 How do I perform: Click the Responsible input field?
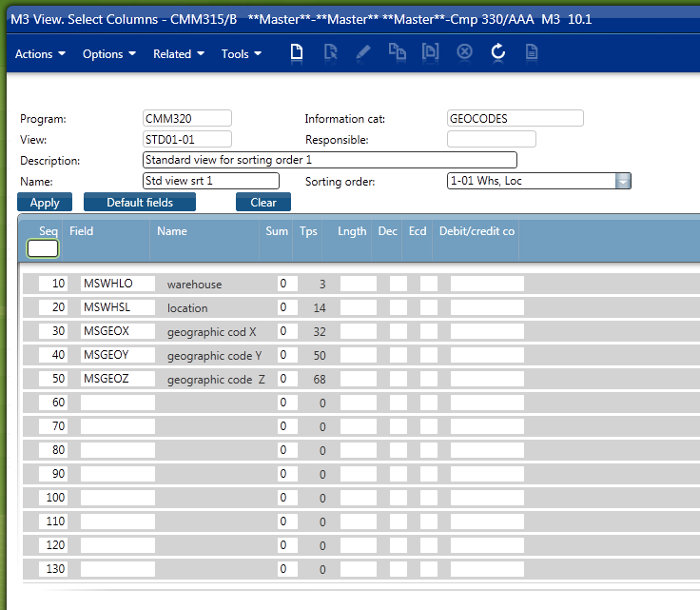[491, 139]
